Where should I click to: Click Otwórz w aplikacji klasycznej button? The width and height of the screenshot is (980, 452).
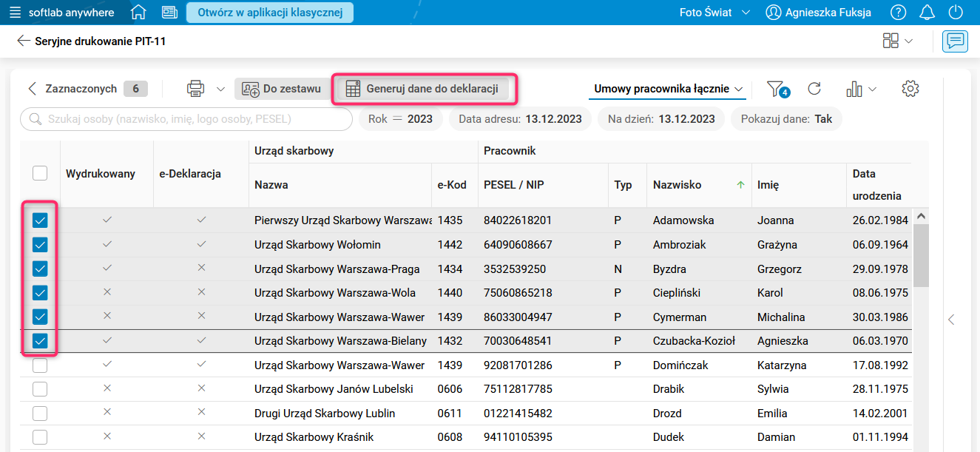tap(270, 13)
